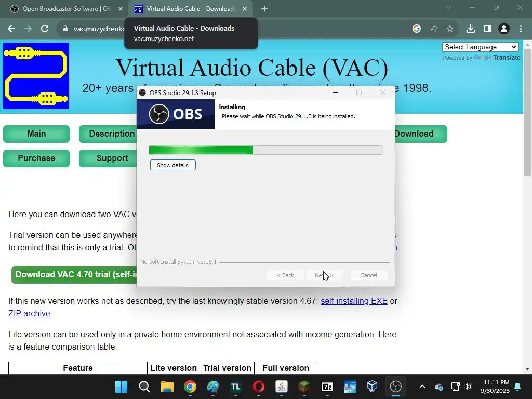This screenshot has height=399, width=532.
Task: Open Java app taskbar icon
Action: [281, 387]
